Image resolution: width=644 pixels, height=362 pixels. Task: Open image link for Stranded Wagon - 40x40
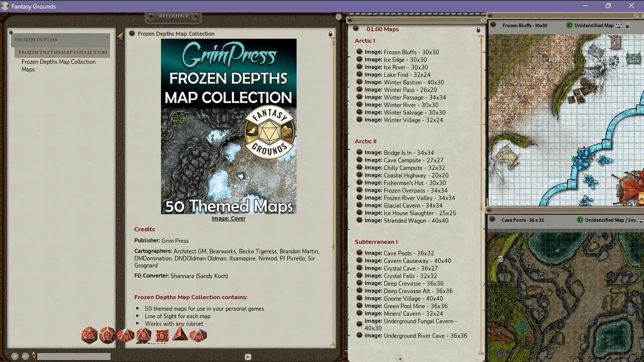[359, 220]
